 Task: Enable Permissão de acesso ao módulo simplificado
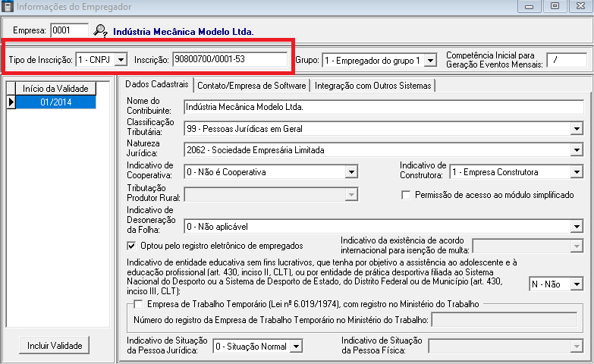coord(406,195)
